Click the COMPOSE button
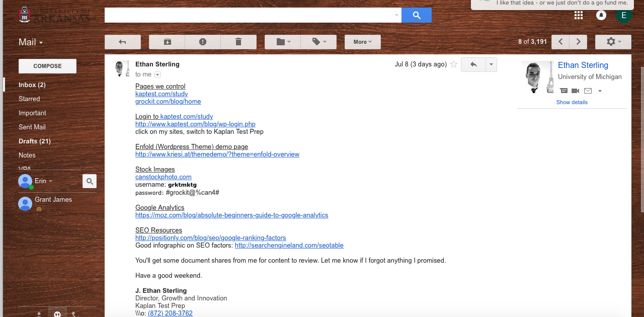The image size is (644, 317). [47, 66]
